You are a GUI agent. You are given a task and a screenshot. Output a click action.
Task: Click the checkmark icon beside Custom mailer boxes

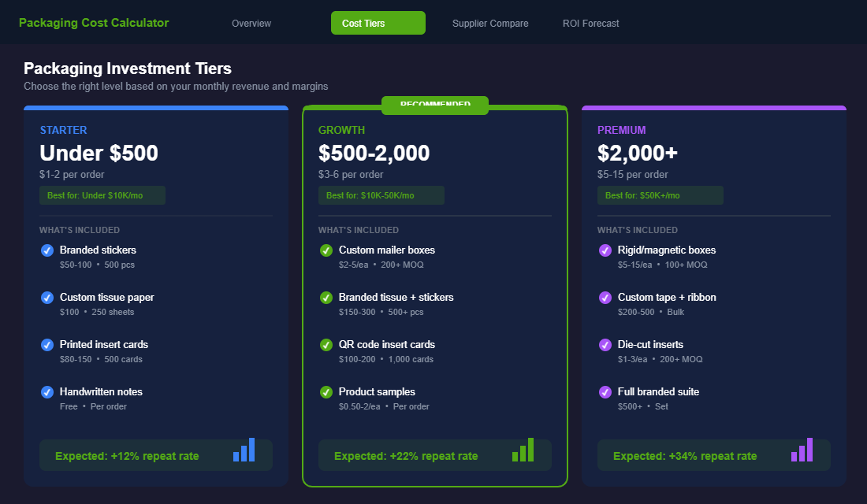point(326,250)
